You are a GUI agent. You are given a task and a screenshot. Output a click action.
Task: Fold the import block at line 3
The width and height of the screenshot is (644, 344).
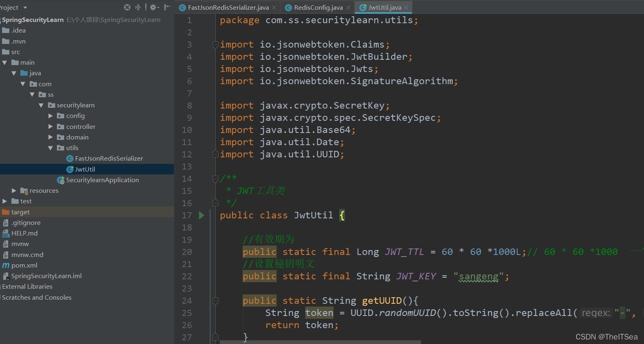pyautogui.click(x=215, y=45)
